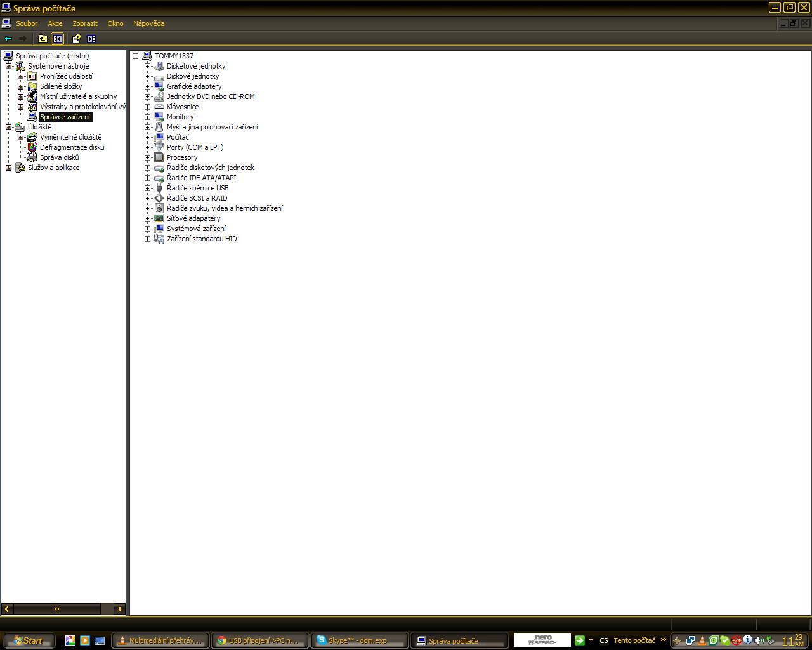Expand the Řadiče sběrnice USB category
This screenshot has height=650, width=812.
[x=148, y=188]
